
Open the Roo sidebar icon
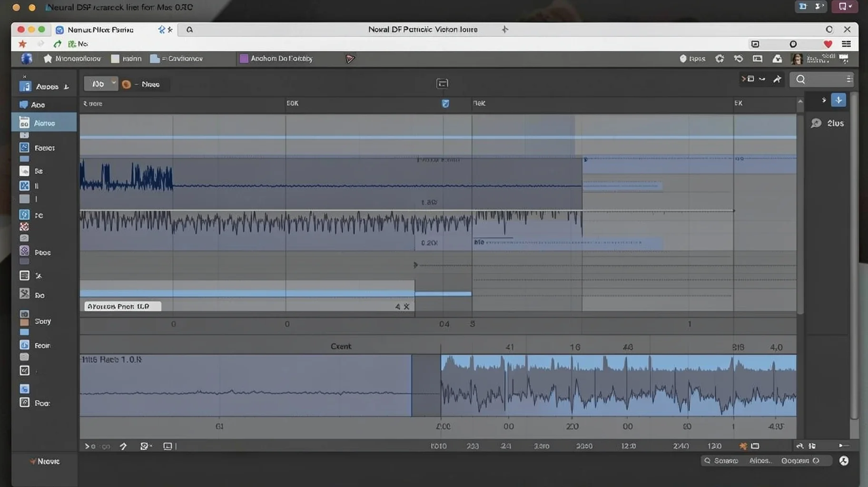(24, 402)
